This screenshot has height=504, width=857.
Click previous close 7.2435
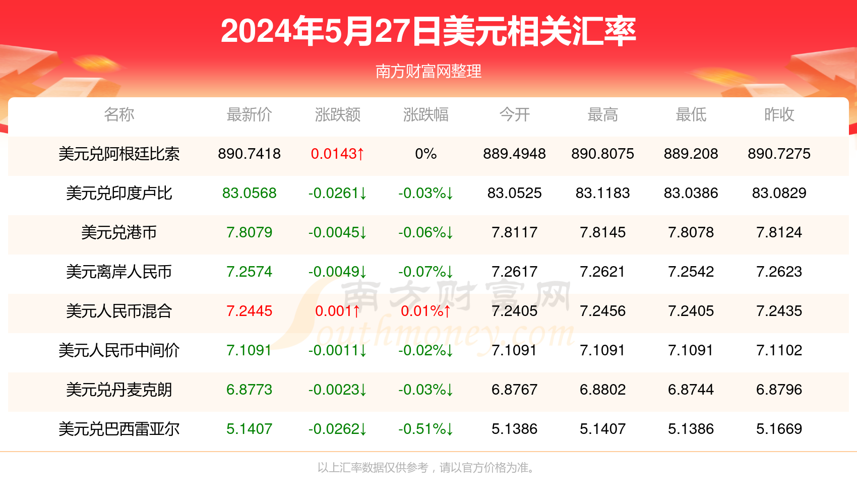click(779, 311)
